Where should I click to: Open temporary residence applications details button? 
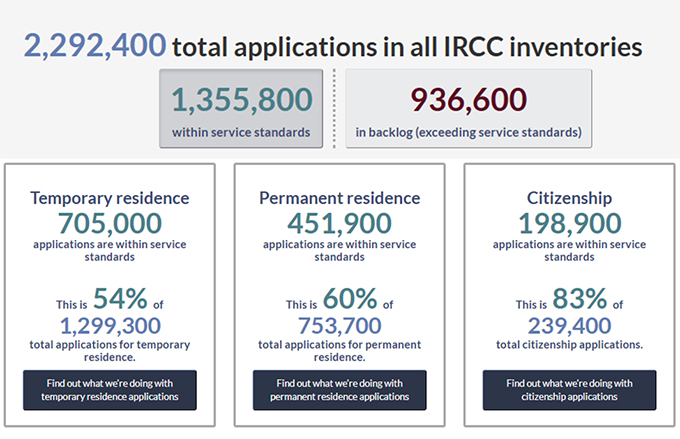click(x=110, y=390)
